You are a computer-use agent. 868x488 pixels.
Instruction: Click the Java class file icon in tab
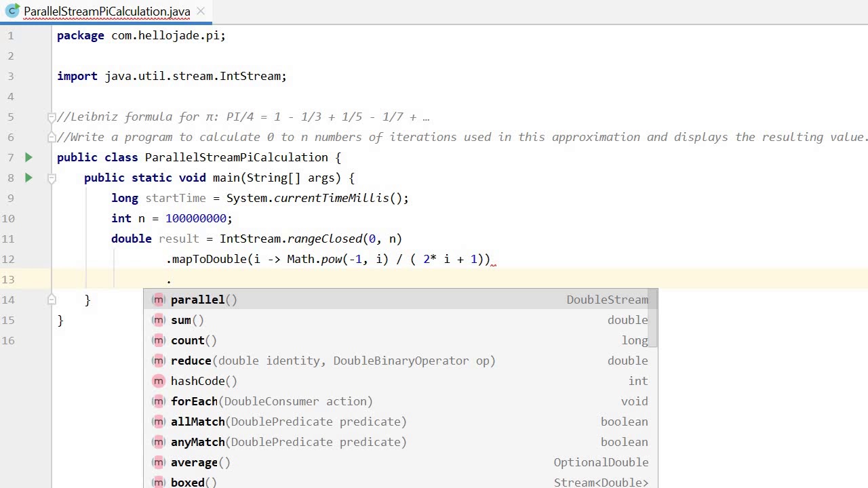[x=12, y=12]
